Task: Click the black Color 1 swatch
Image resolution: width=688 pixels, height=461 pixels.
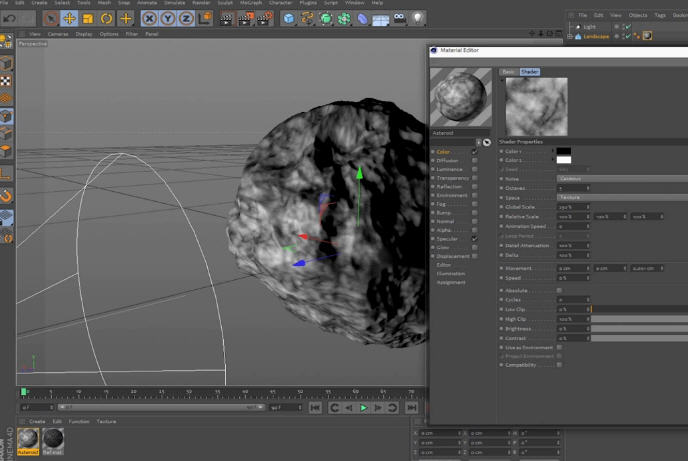Action: tap(564, 151)
